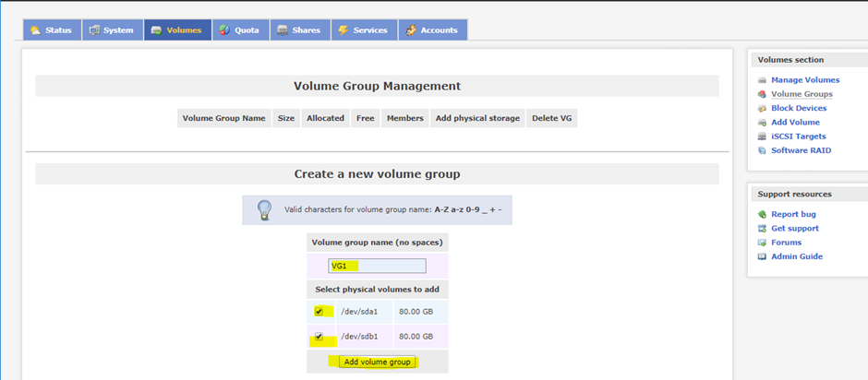Click the Manage Volumes disk icon
The image size is (868, 380).
coord(762,80)
